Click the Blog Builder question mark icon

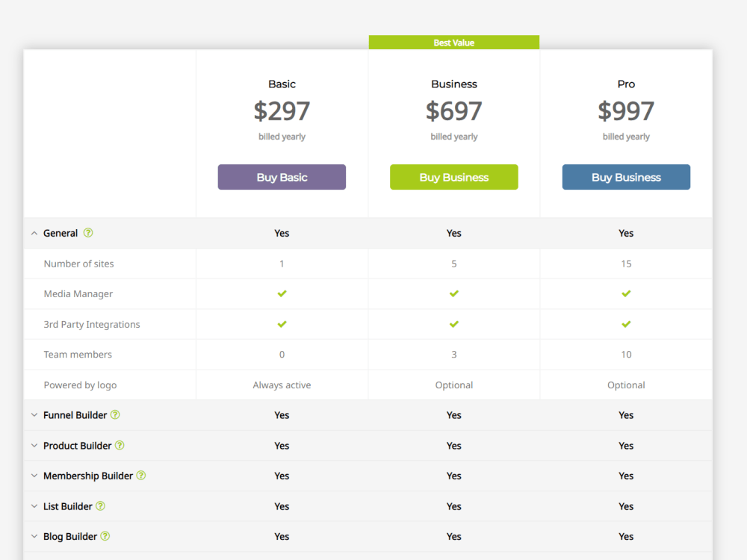coord(104,536)
